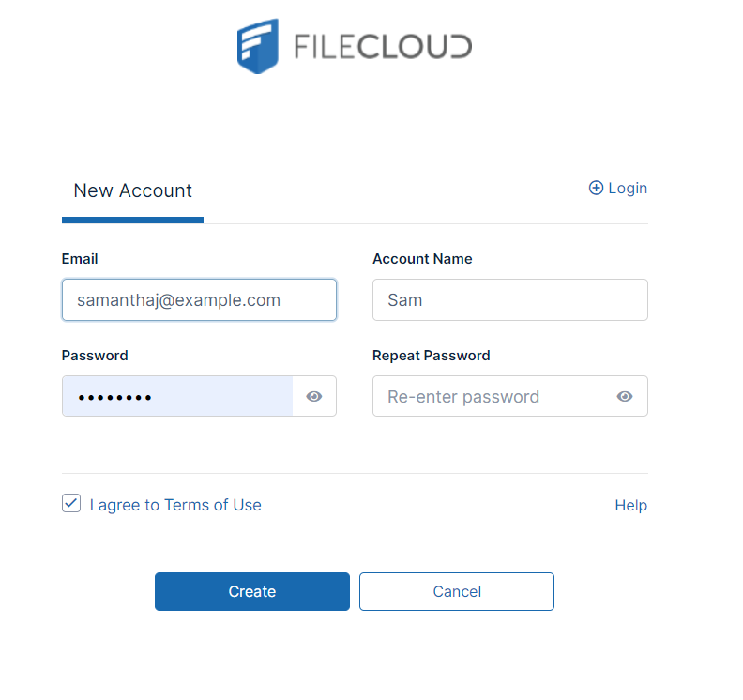Screen dimensions: 743x700
Task: Click the Email field label
Action: click(80, 259)
